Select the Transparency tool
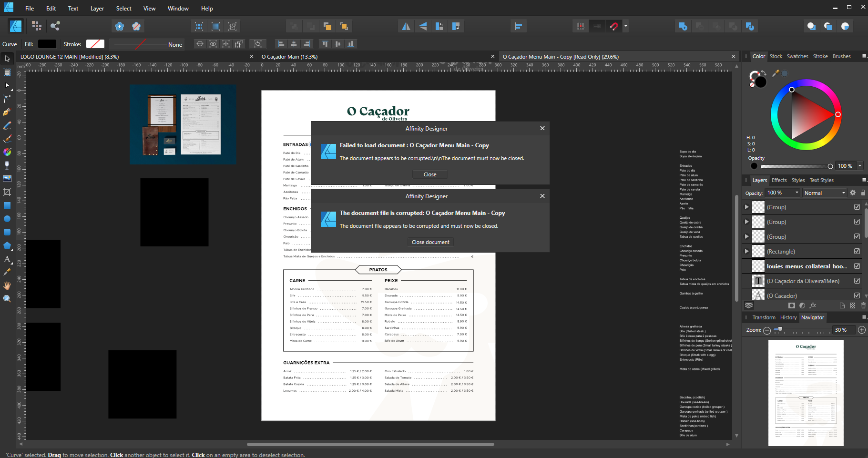The width and height of the screenshot is (868, 458). 7,165
